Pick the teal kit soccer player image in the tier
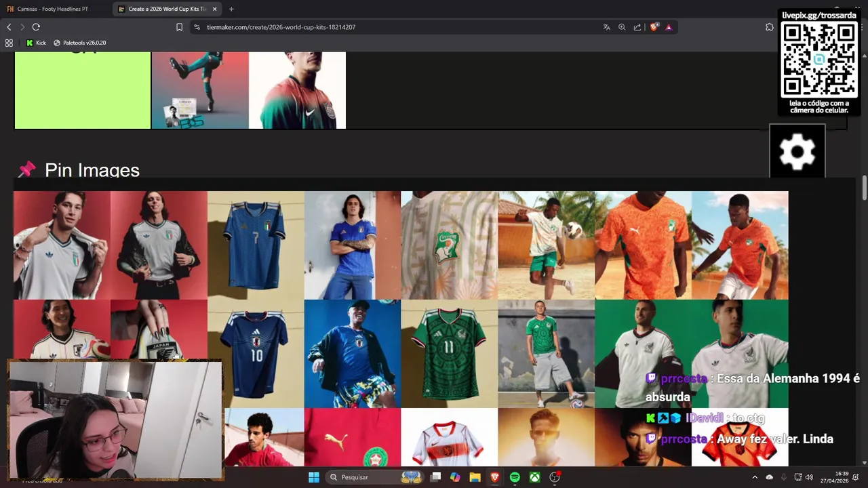Viewport: 868px width, 488px height. point(200,90)
